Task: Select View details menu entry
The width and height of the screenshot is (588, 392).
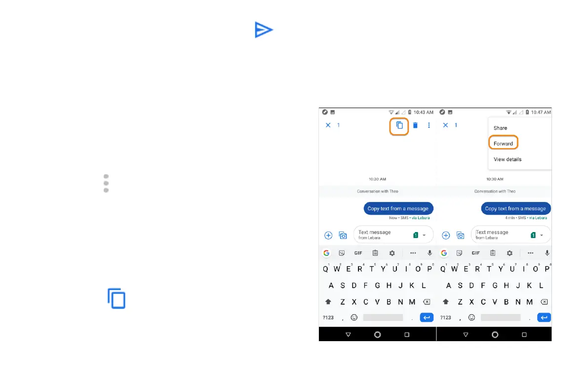Action: coord(508,159)
